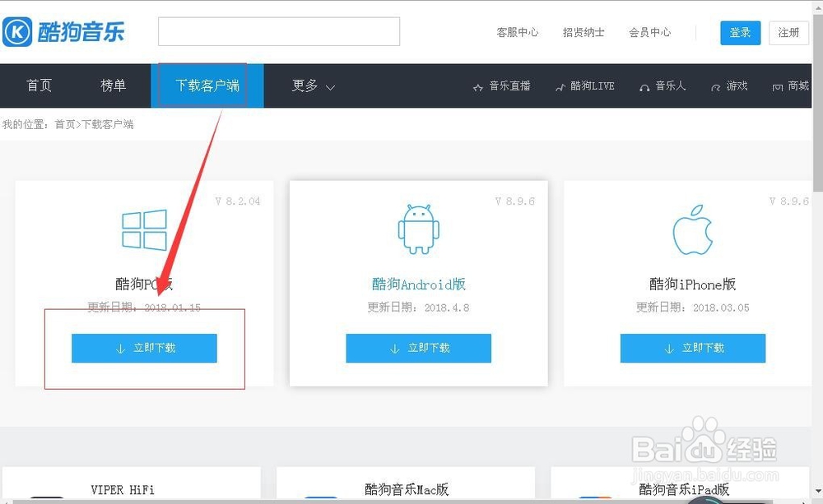Click the star icon beside 音乐直播
Screen dimensions: 823x504
click(477, 88)
